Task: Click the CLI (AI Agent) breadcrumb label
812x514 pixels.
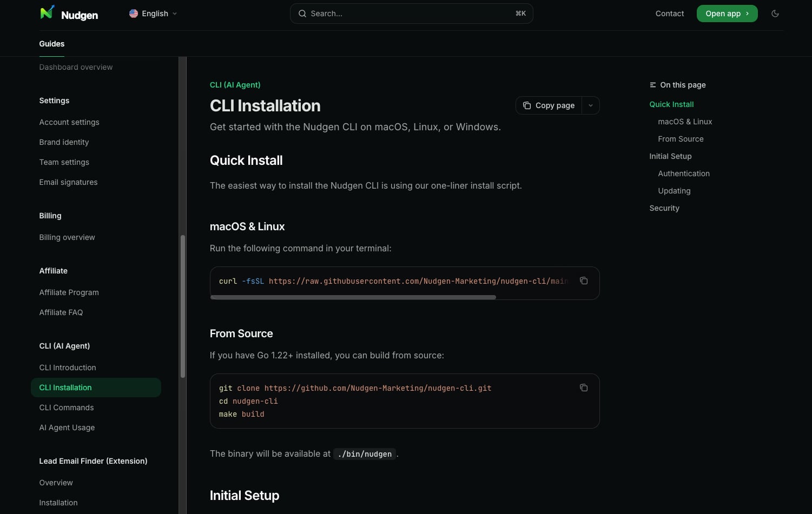Action: click(x=235, y=85)
